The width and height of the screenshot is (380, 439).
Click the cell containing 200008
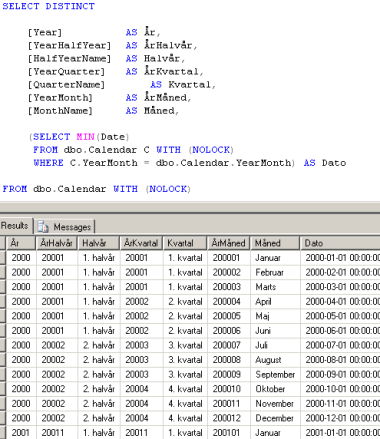[229, 360]
